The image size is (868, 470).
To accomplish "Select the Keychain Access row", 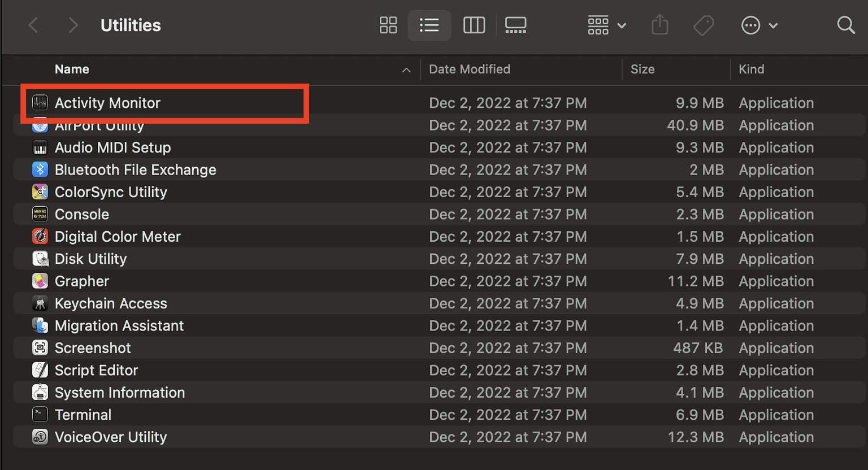I will coord(440,303).
